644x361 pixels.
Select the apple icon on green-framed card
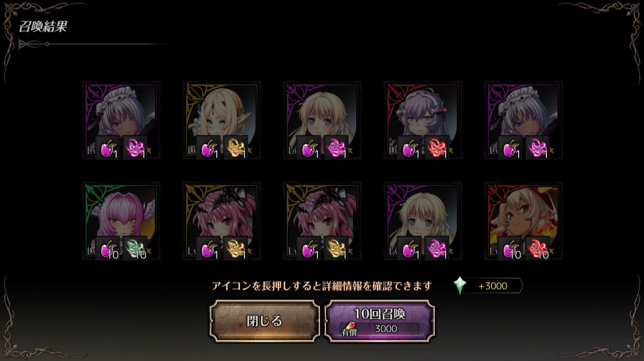point(108,248)
